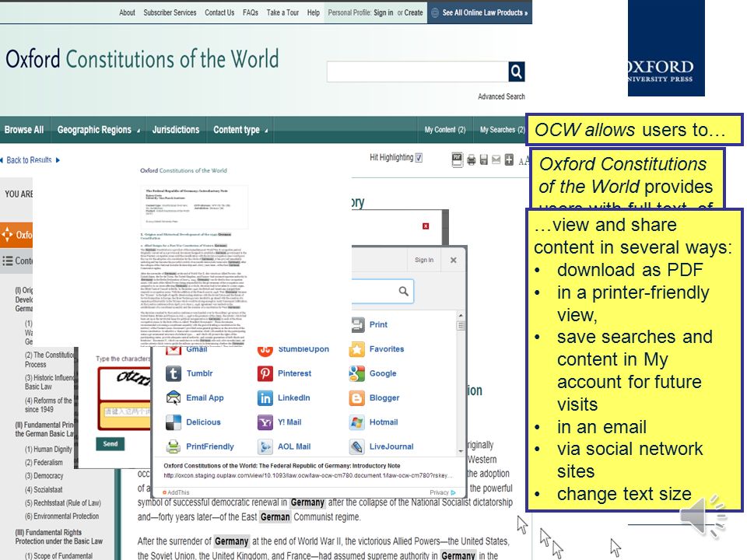
Task: Click the red X close icon
Action: point(426,226)
